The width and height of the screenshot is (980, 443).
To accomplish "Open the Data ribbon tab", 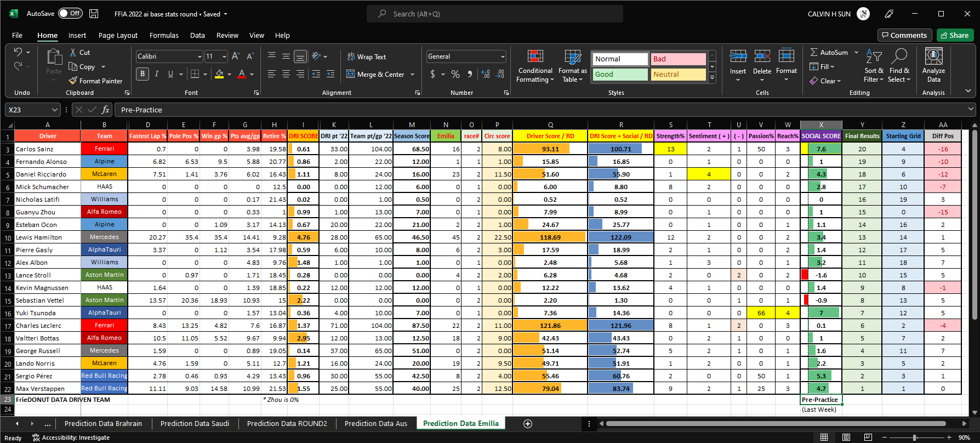I will click(x=197, y=35).
